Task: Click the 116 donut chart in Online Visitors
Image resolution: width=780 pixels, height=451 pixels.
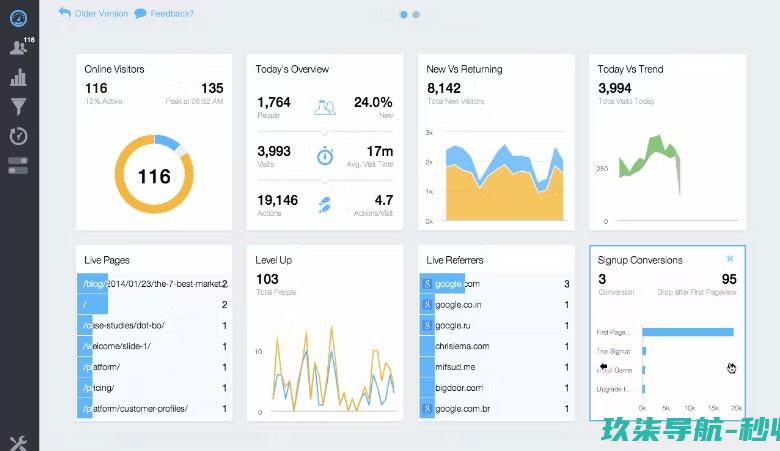Action: (x=154, y=174)
